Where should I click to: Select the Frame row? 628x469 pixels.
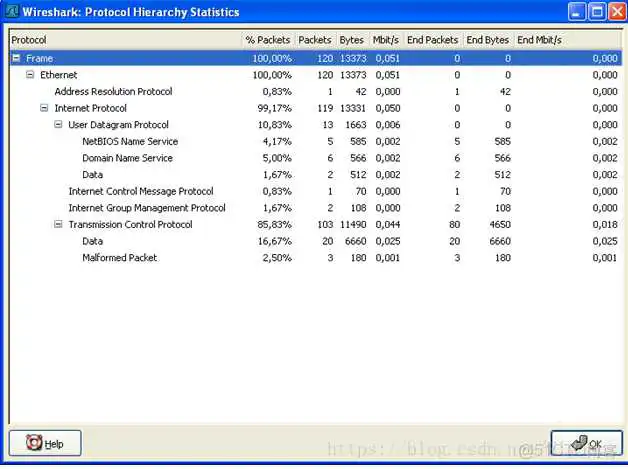316,58
